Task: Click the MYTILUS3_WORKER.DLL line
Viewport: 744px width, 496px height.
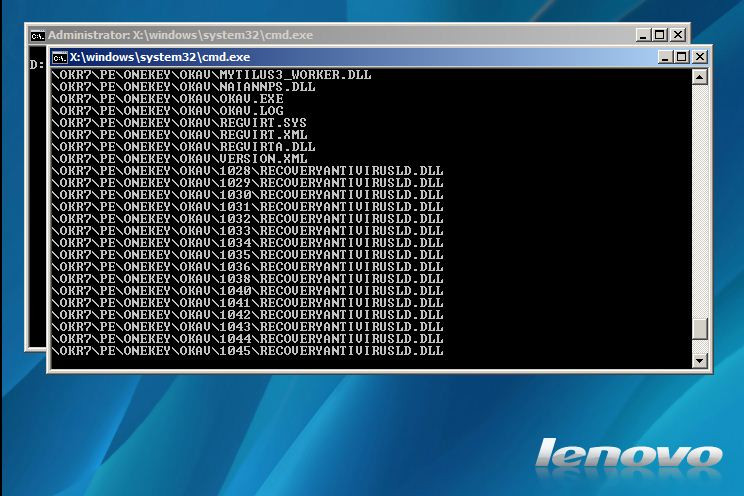Action: [212, 75]
